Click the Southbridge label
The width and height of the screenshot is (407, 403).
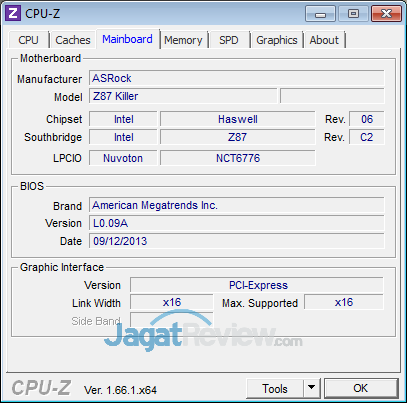tap(53, 137)
